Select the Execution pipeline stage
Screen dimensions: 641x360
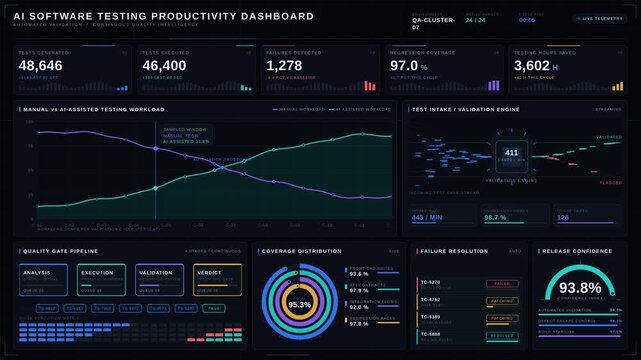click(x=101, y=280)
